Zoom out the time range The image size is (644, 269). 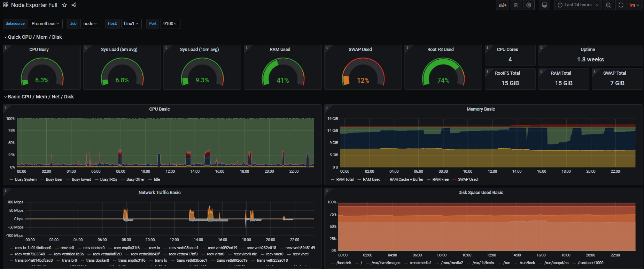tap(608, 5)
